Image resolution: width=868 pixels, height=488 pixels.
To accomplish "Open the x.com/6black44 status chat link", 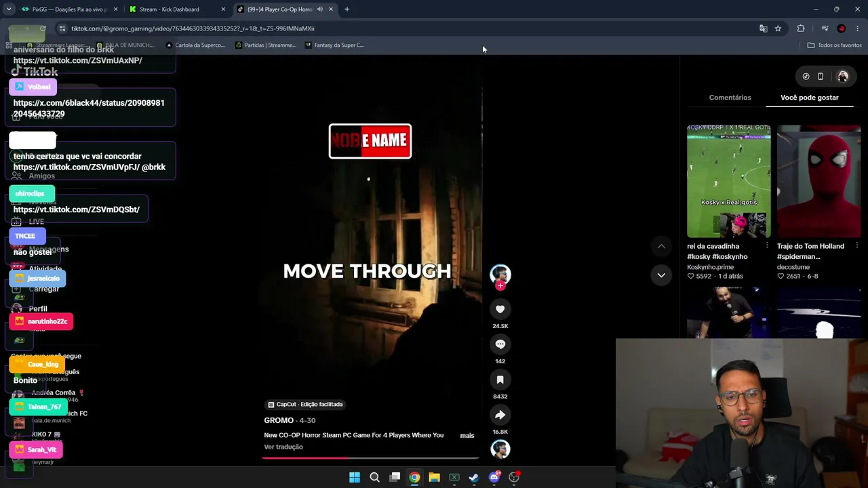I will [x=89, y=108].
